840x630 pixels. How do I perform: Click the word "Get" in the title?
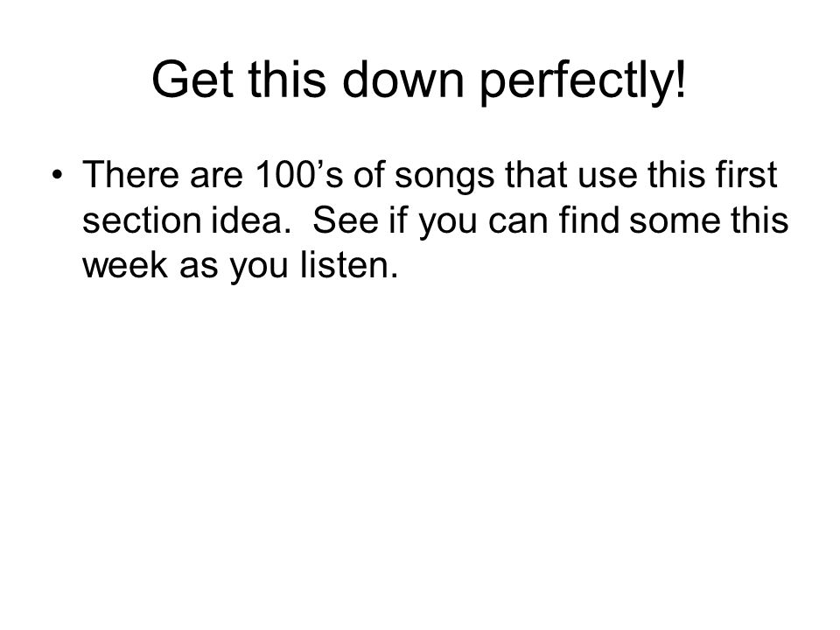193,79
